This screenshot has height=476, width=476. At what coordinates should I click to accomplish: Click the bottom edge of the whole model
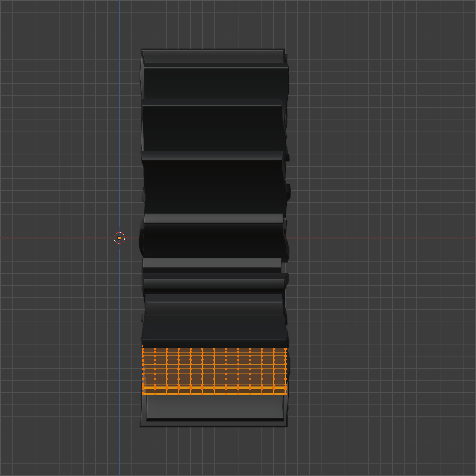click(x=214, y=426)
